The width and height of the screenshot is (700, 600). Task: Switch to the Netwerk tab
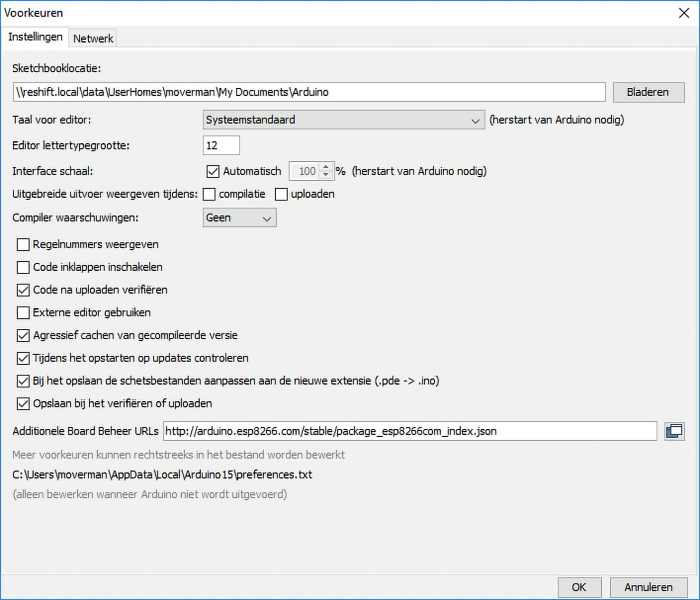tap(93, 38)
